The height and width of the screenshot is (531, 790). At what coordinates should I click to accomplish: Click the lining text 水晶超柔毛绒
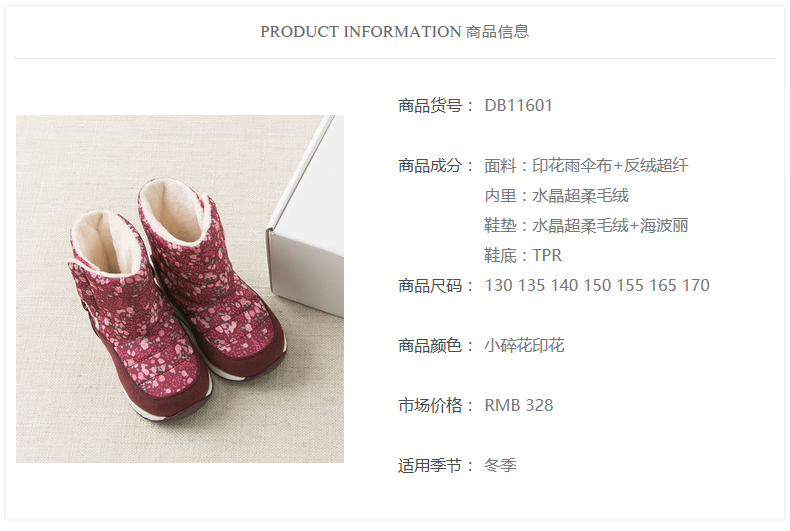[580, 195]
